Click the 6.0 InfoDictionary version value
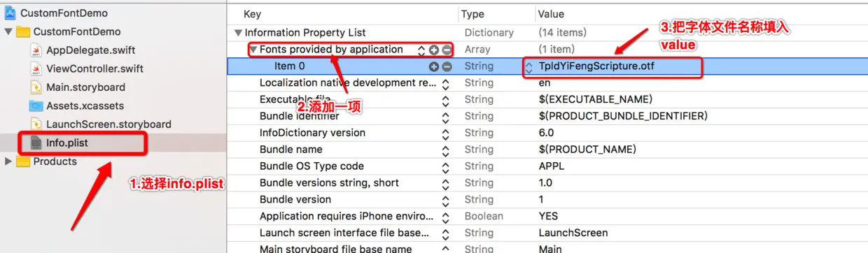The height and width of the screenshot is (253, 868). [x=546, y=133]
